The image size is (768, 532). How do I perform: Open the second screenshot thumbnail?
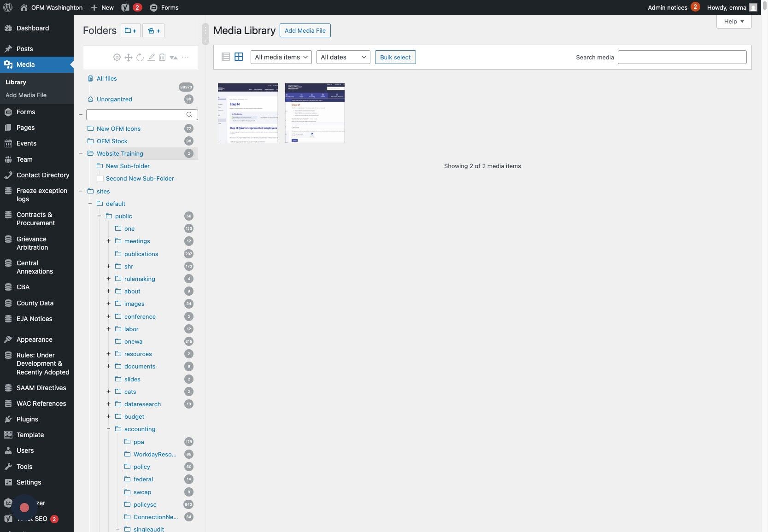pyautogui.click(x=315, y=113)
